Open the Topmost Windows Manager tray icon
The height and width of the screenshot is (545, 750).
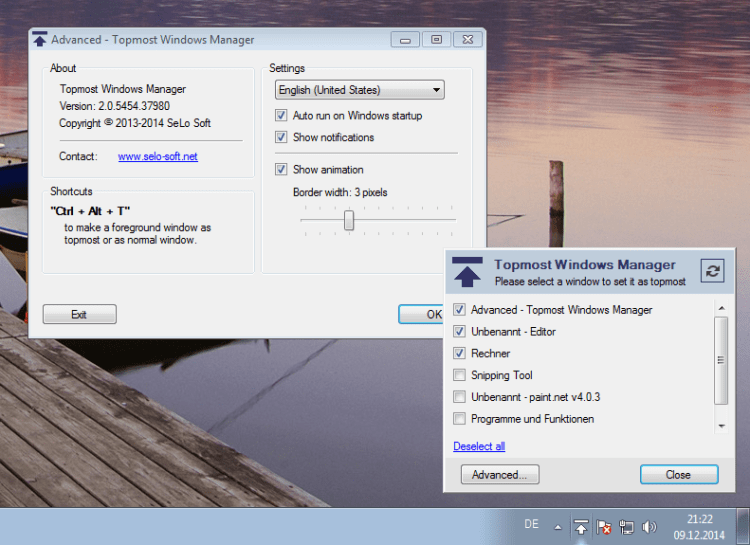581,527
